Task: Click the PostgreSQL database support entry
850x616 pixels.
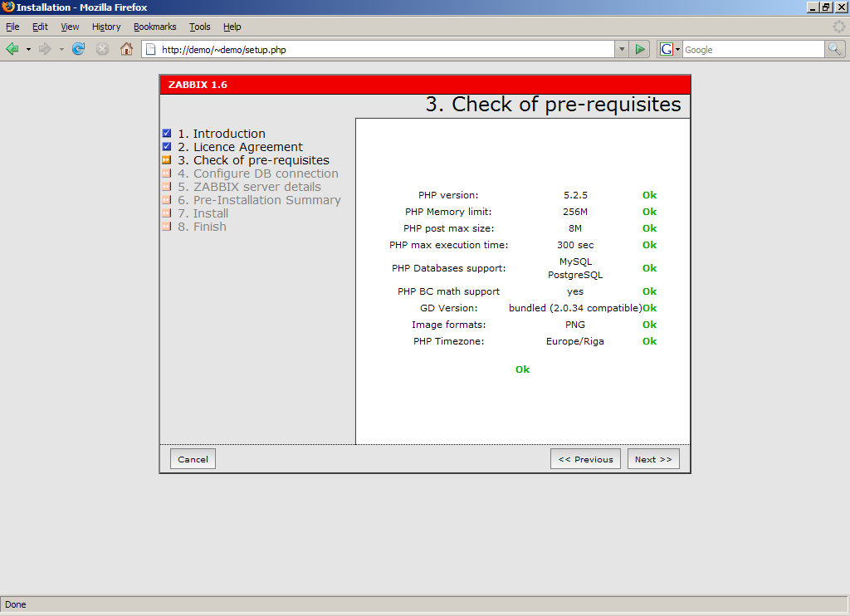Action: tap(575, 275)
